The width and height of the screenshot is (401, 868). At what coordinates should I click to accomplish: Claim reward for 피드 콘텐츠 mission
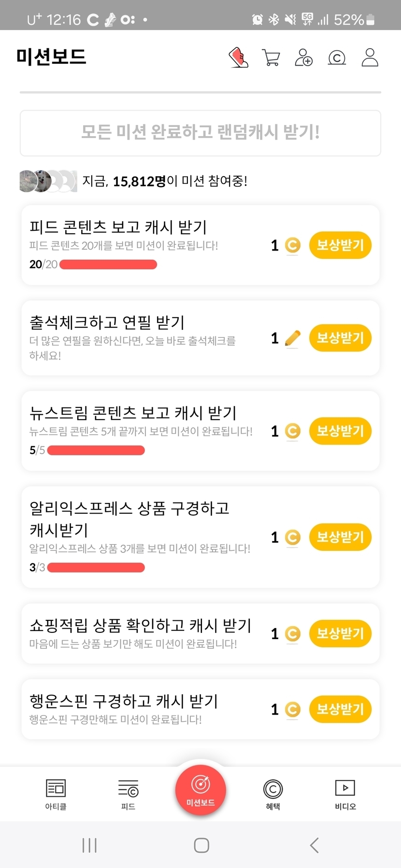(340, 245)
